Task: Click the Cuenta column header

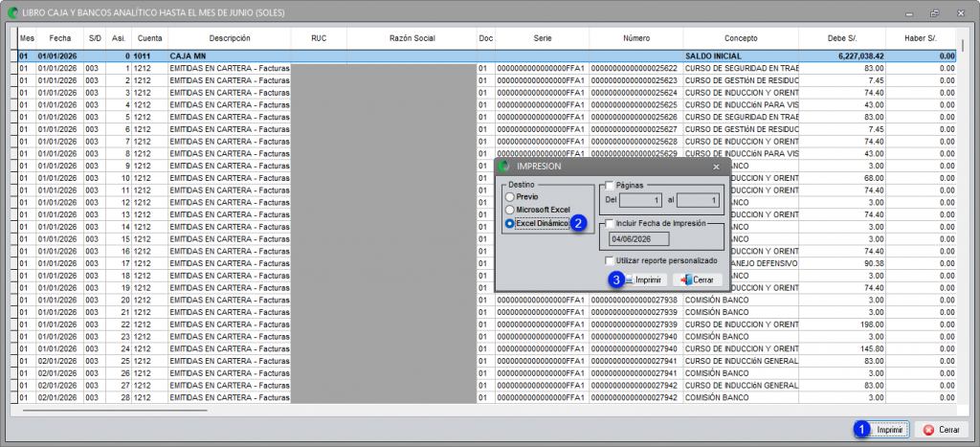Action: [x=150, y=38]
